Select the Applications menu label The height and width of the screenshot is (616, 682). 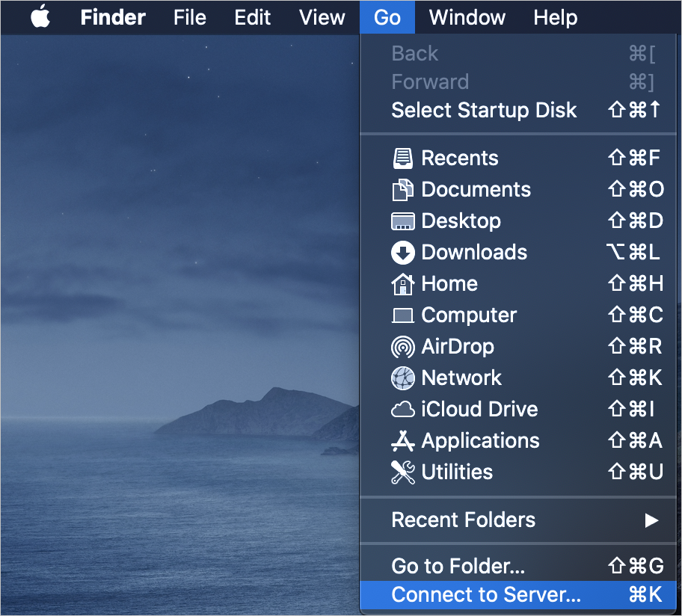[480, 441]
